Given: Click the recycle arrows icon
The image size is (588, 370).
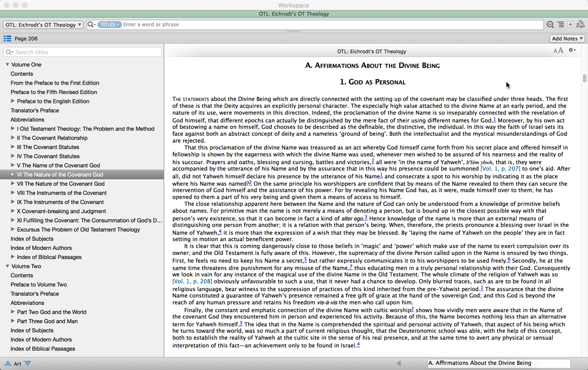Looking at the screenshot, I should point(581,25).
